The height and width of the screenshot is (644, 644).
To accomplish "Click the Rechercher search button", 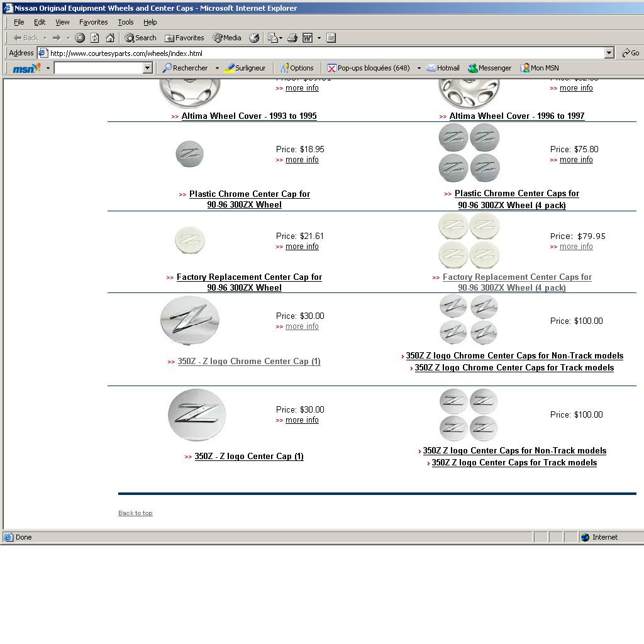I will (186, 68).
